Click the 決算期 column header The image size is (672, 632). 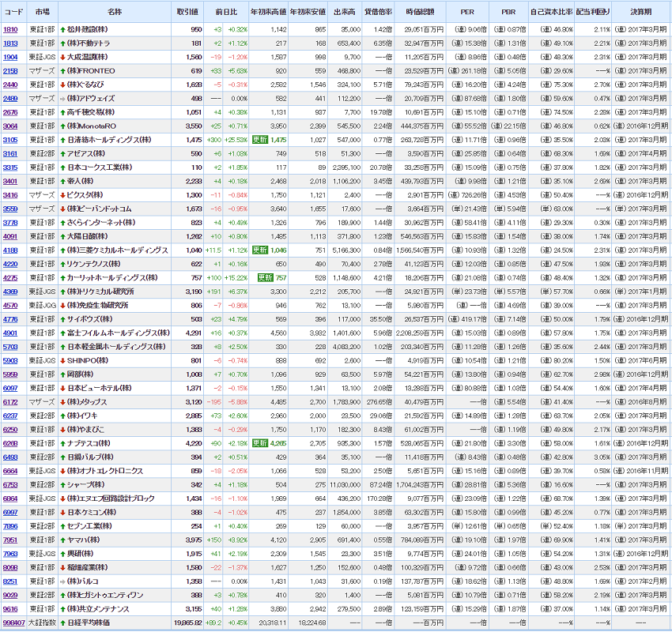640,12
